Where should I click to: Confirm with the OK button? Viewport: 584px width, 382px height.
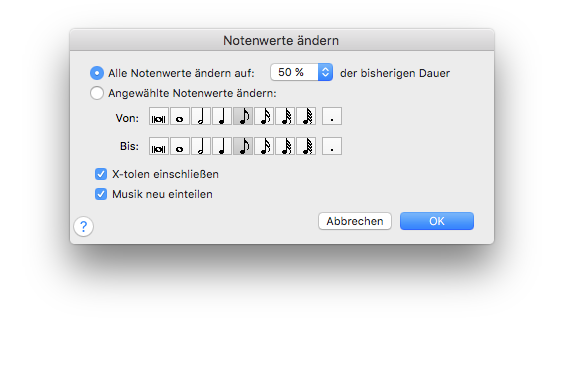coord(437,221)
